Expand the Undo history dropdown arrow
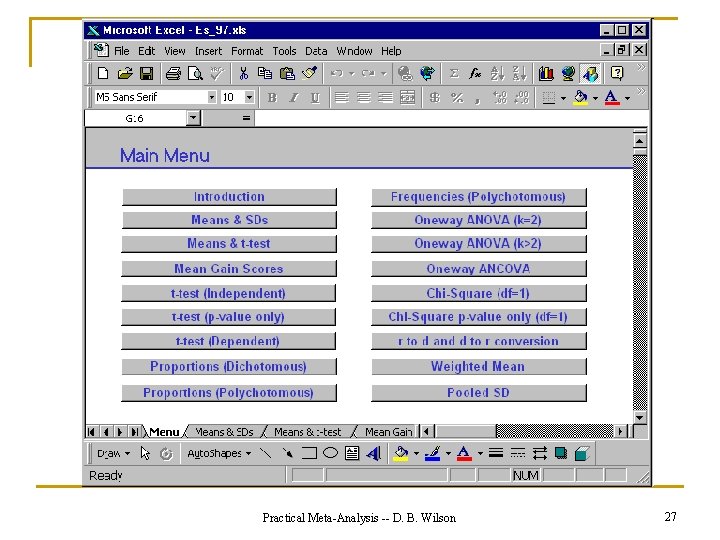This screenshot has width=720, height=540. point(351,73)
